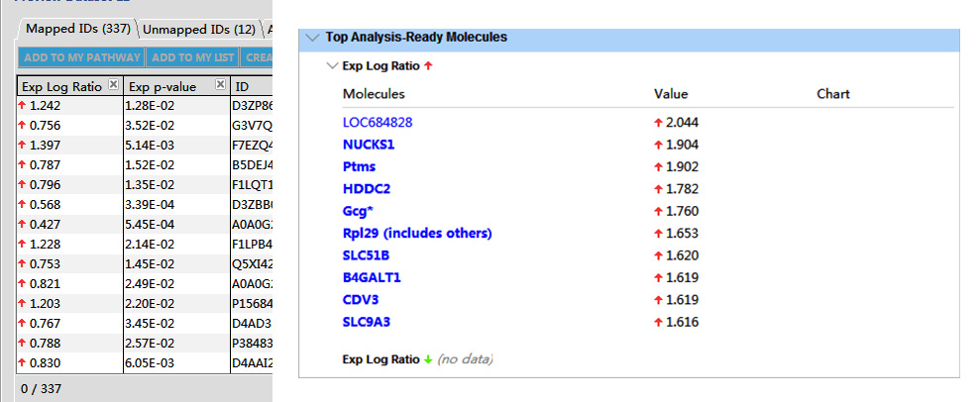Viewport: 980px width, 402px height.
Task: Remove the Exp p-value column
Action: (221, 85)
